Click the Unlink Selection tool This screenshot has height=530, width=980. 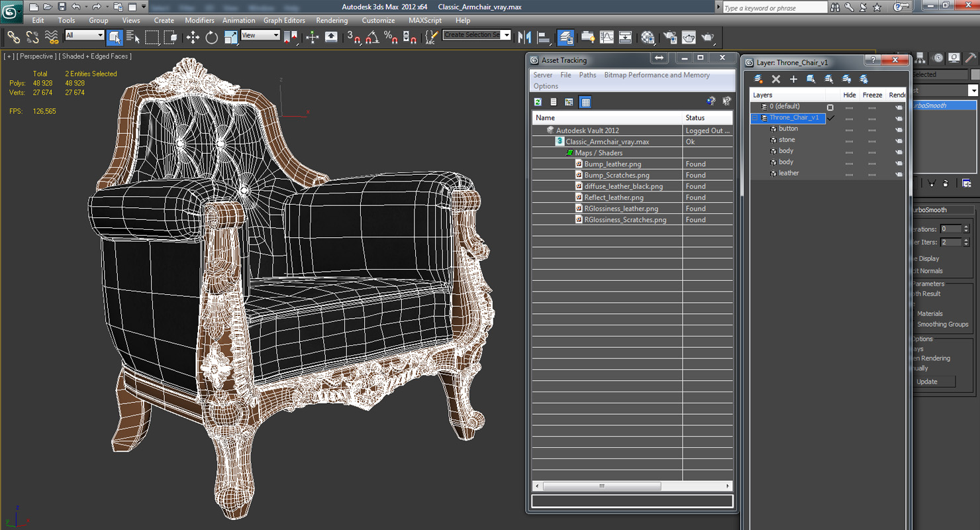pyautogui.click(x=32, y=37)
